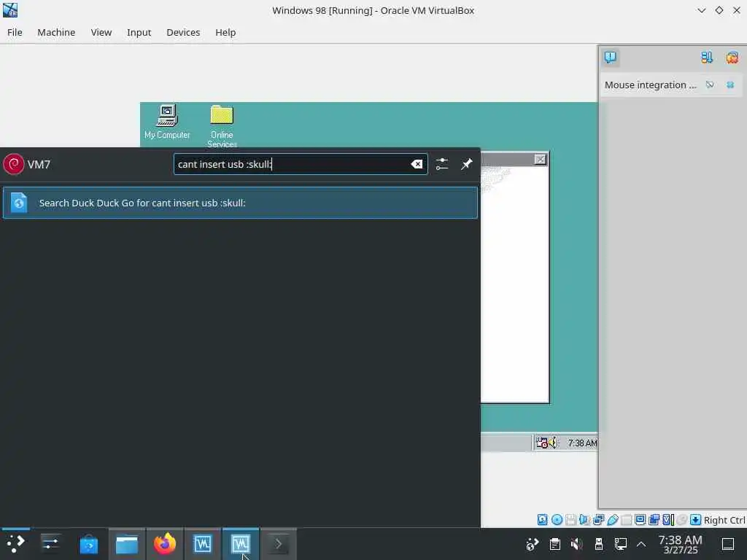
Task: Open the clock showing 7:38 AM 3/27/25
Action: click(x=681, y=544)
